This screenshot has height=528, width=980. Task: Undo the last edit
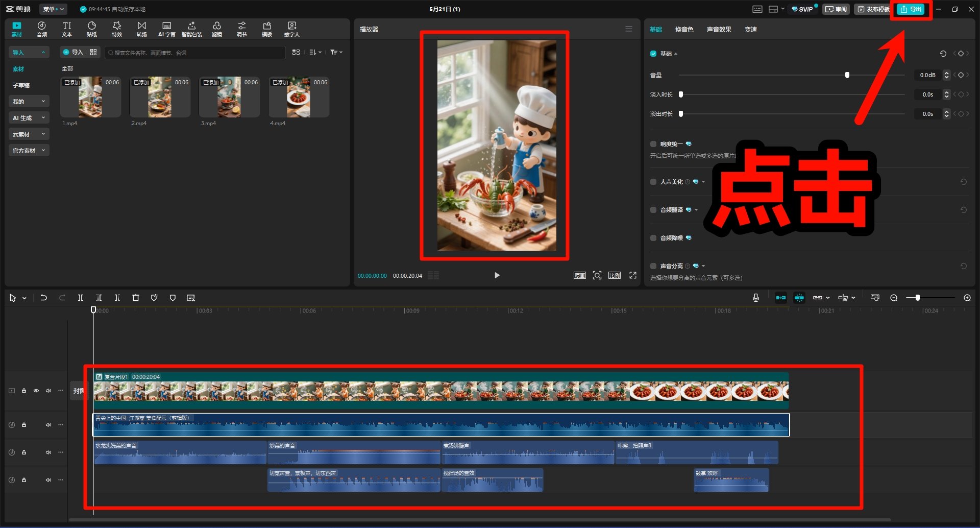(44, 298)
